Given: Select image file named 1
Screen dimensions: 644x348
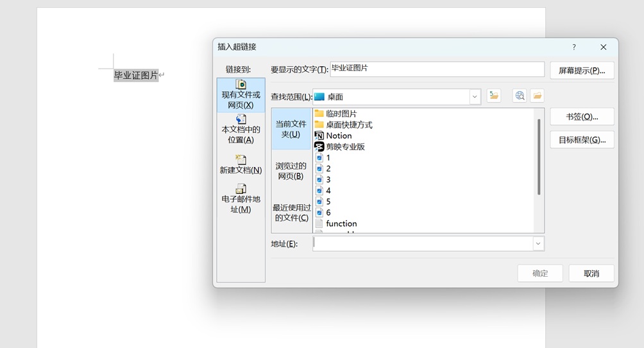Looking at the screenshot, I should coord(323,157).
